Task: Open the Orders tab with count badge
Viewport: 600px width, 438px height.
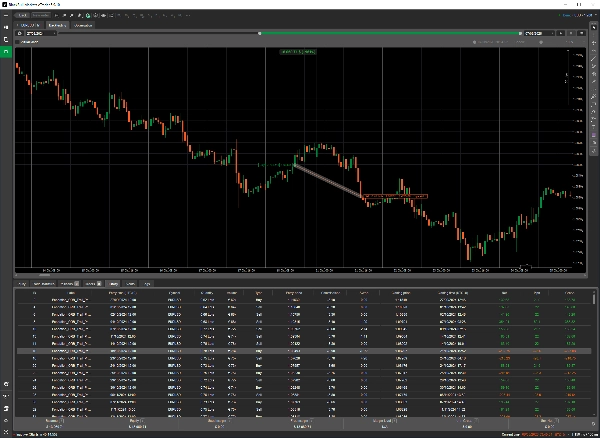Action: pos(93,284)
